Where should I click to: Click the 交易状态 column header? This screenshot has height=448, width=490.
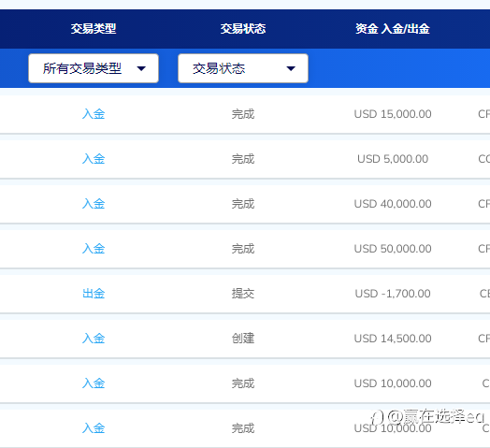(x=243, y=29)
